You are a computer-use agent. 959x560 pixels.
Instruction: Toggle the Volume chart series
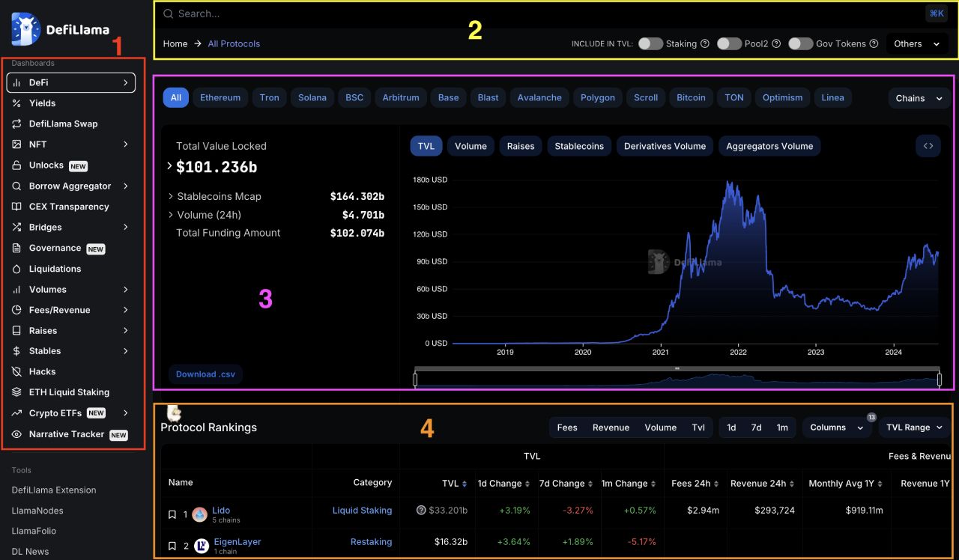coord(471,146)
